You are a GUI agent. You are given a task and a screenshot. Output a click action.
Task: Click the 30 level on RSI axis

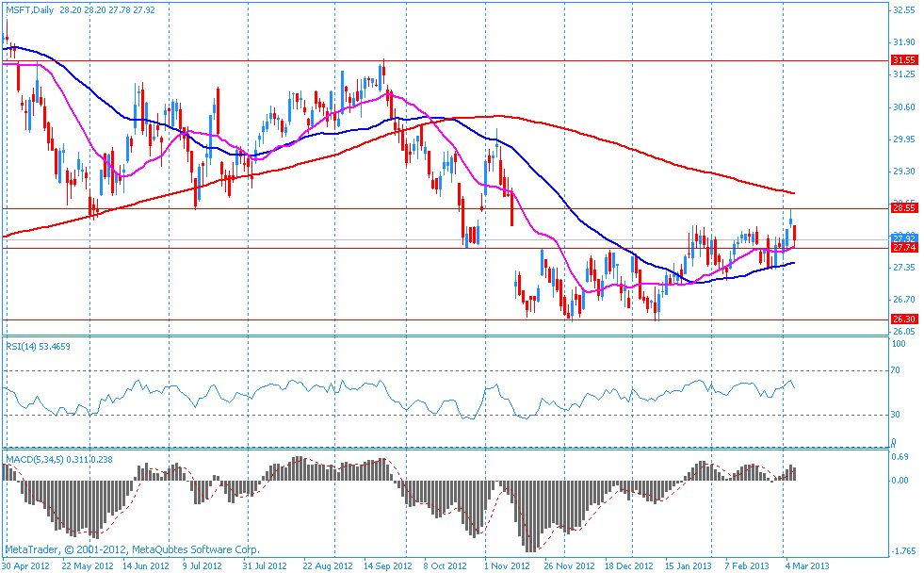898,414
